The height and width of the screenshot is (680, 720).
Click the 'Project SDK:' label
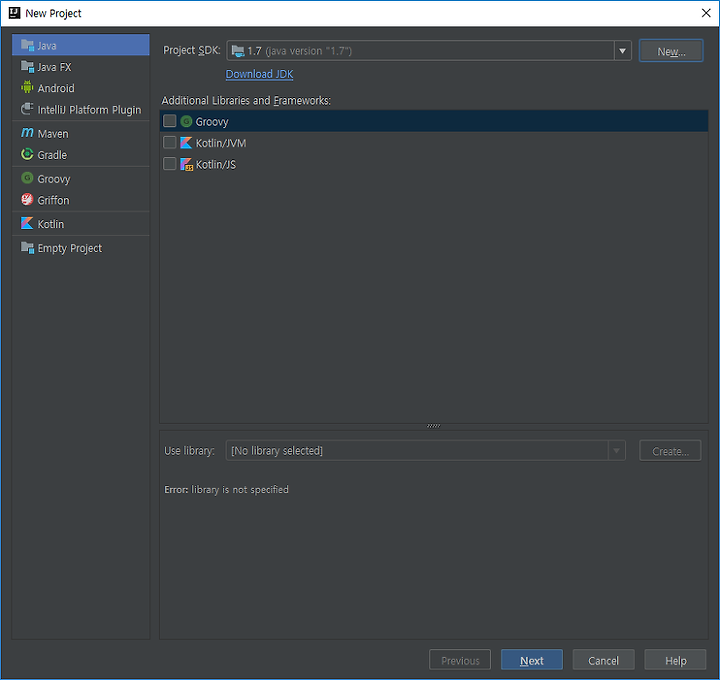[191, 50]
